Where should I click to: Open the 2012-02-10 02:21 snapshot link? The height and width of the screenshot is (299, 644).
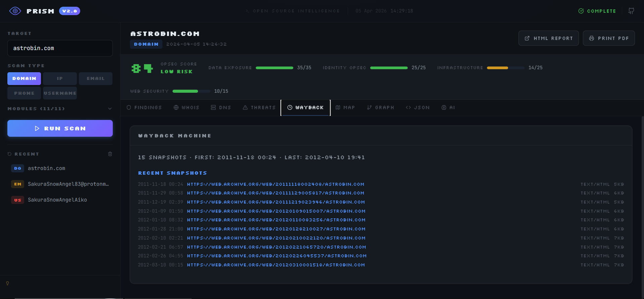276,238
